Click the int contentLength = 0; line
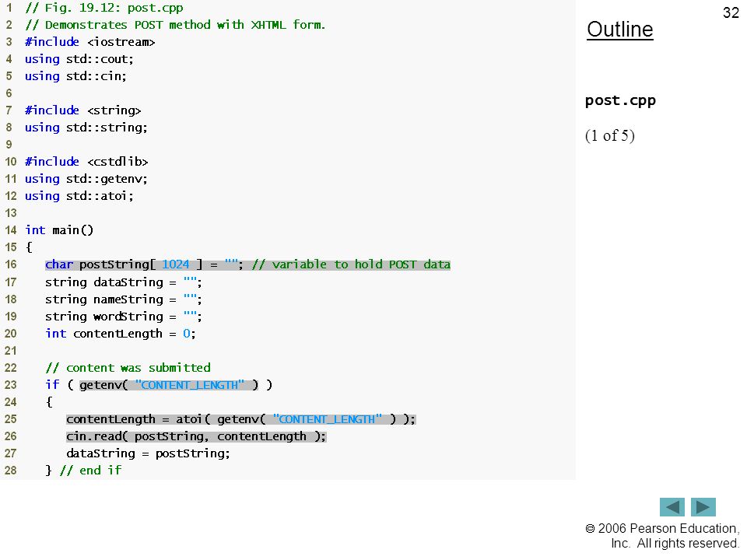 (x=120, y=334)
